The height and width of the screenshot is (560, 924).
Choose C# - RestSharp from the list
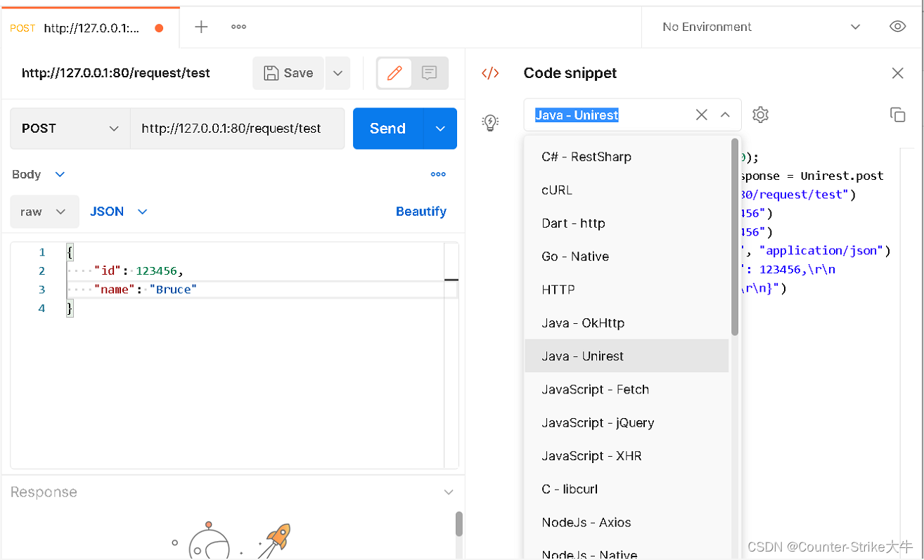[627, 157]
